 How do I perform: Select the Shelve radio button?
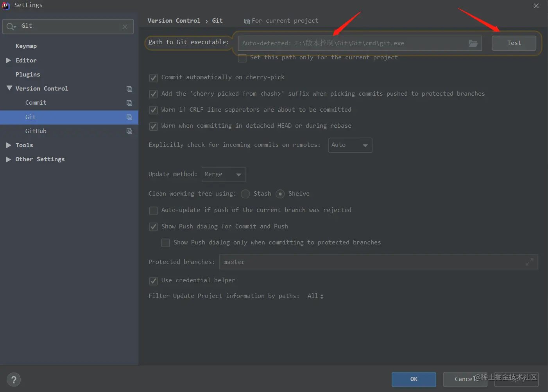[x=280, y=194]
